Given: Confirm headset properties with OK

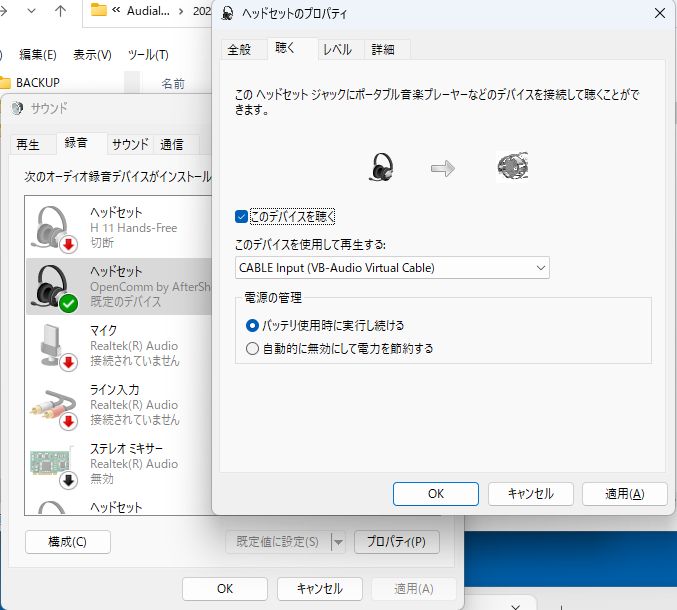Looking at the screenshot, I should pyautogui.click(x=436, y=494).
